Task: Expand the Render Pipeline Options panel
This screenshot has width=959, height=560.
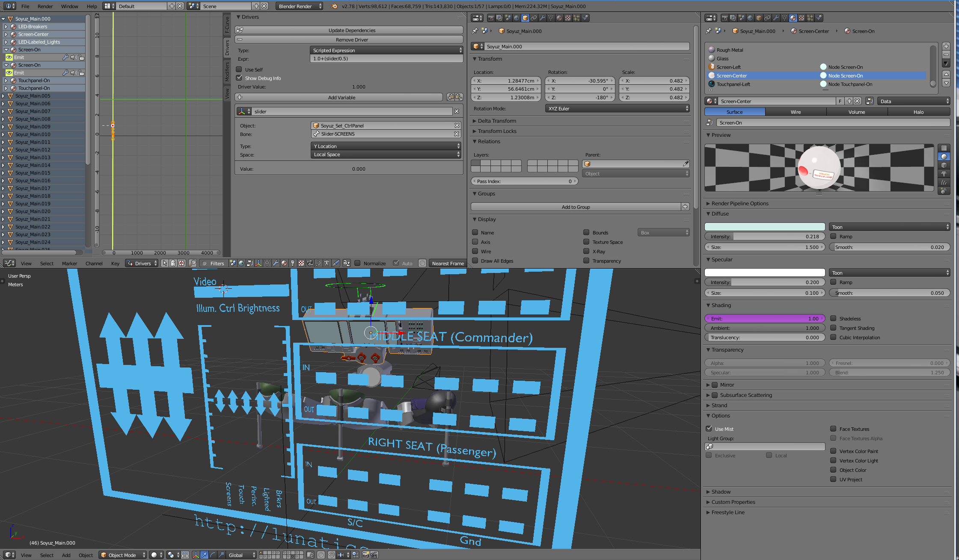Action: tap(739, 203)
